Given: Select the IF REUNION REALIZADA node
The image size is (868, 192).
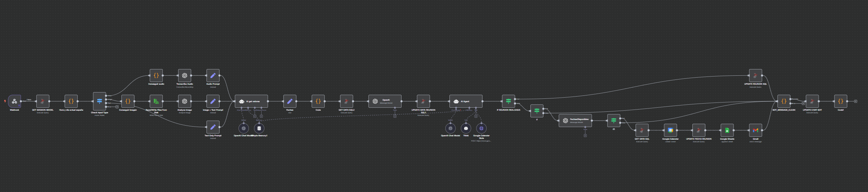Looking at the screenshot, I should [x=508, y=101].
